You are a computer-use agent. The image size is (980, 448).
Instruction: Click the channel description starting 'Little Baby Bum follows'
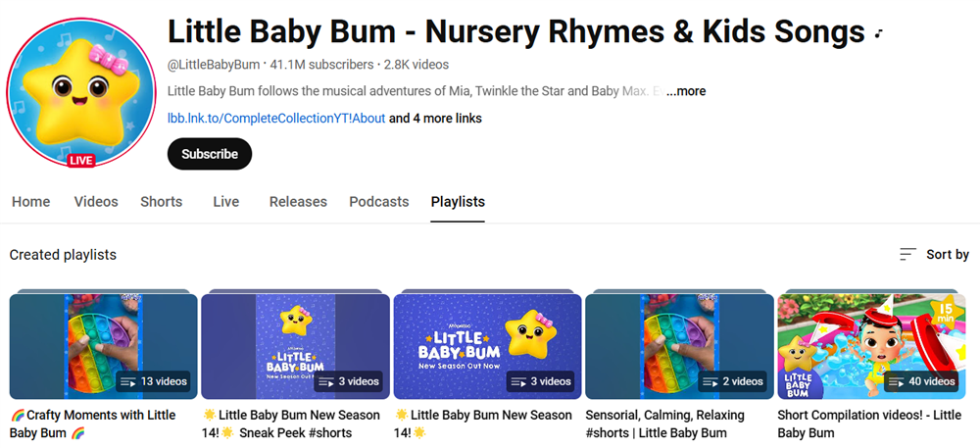click(x=416, y=91)
